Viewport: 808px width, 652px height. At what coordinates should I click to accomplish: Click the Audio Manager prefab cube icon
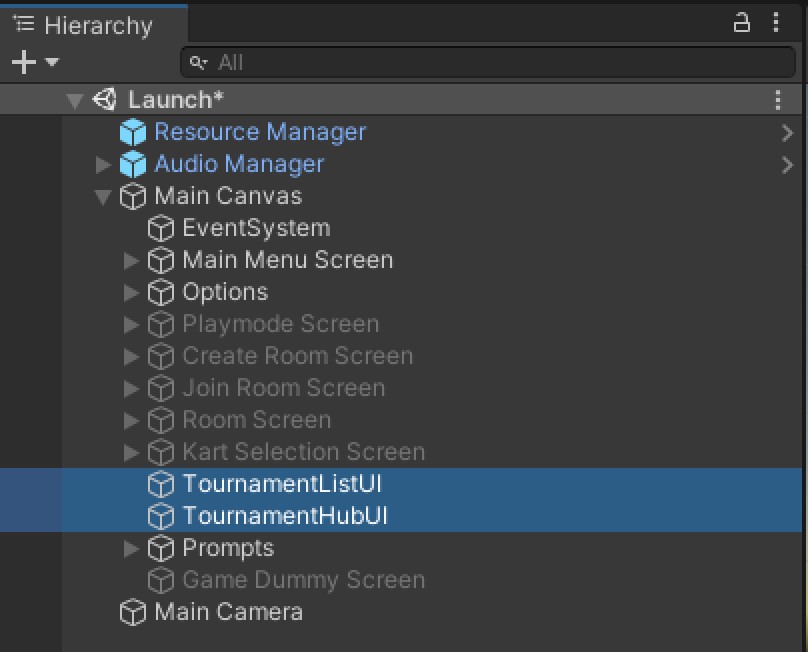[x=133, y=164]
